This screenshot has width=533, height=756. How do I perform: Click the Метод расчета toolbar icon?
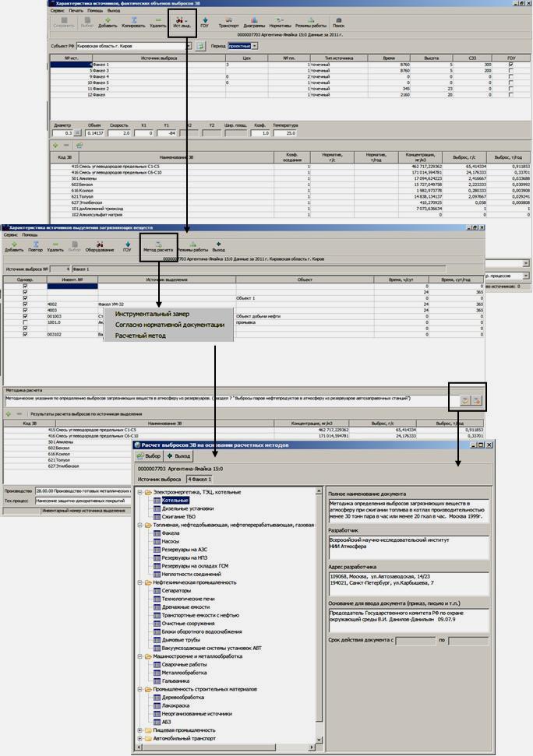click(x=158, y=247)
